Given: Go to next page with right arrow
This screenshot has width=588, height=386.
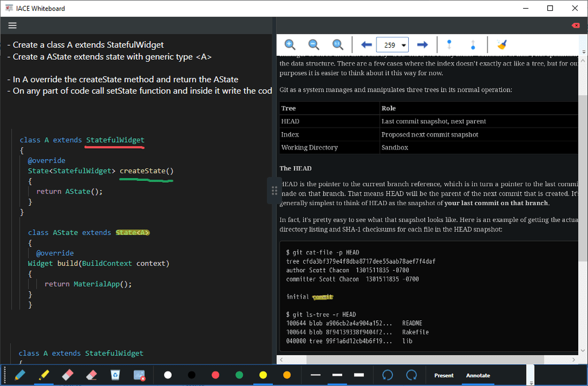Looking at the screenshot, I should pos(423,45).
